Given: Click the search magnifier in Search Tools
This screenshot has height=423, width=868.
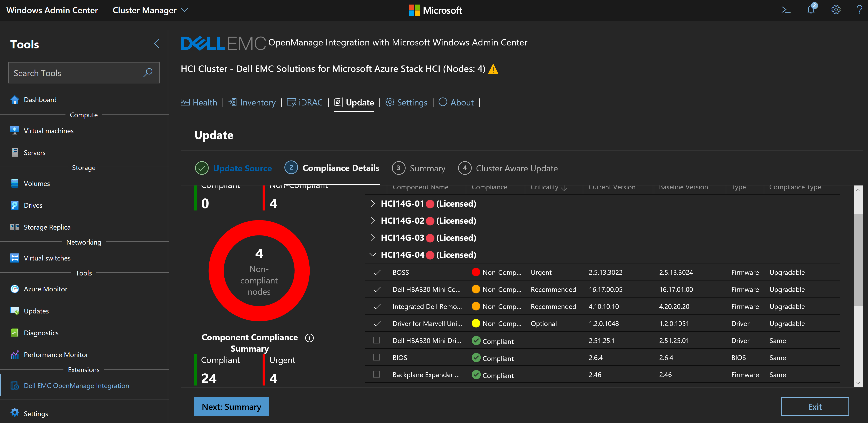Looking at the screenshot, I should pyautogui.click(x=148, y=73).
